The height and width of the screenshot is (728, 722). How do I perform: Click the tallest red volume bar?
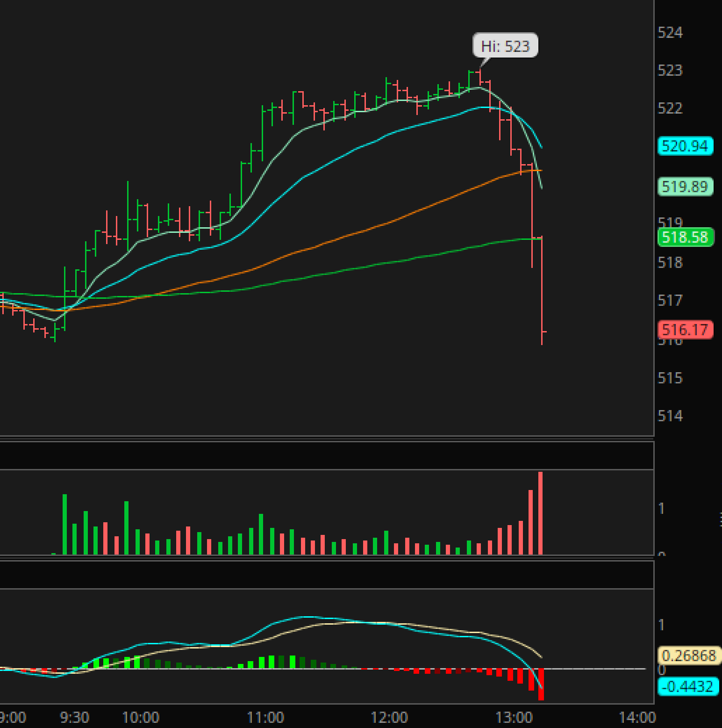pyautogui.click(x=541, y=513)
